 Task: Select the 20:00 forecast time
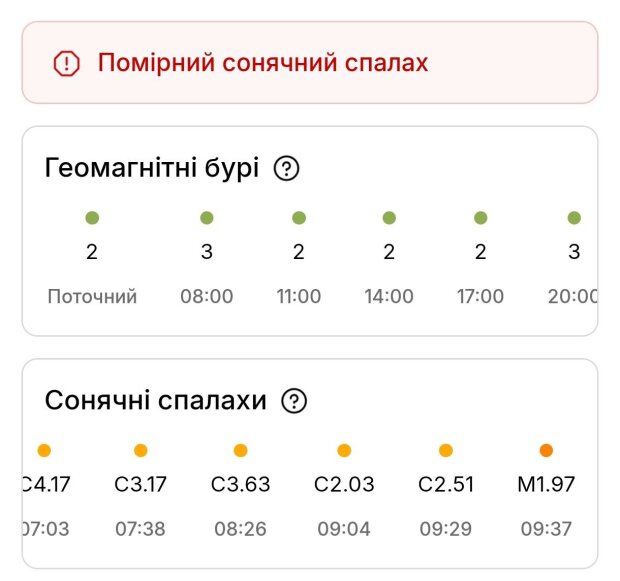coord(573,297)
